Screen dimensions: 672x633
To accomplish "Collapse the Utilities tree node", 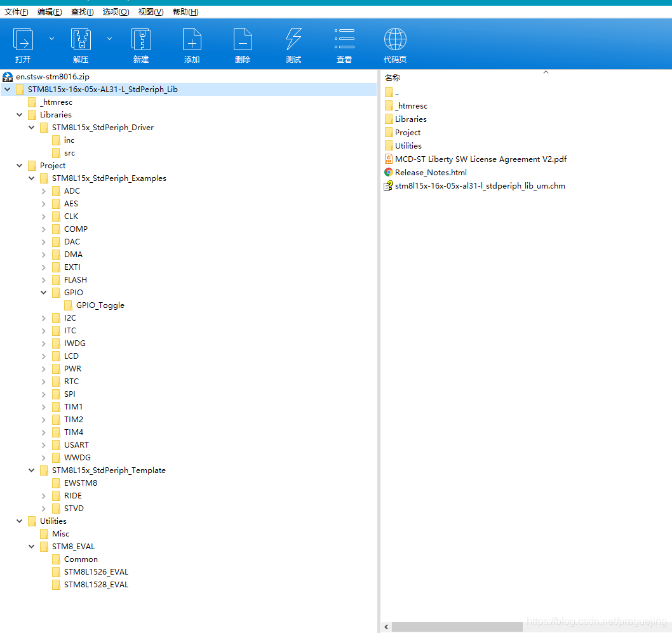I will 19,521.
